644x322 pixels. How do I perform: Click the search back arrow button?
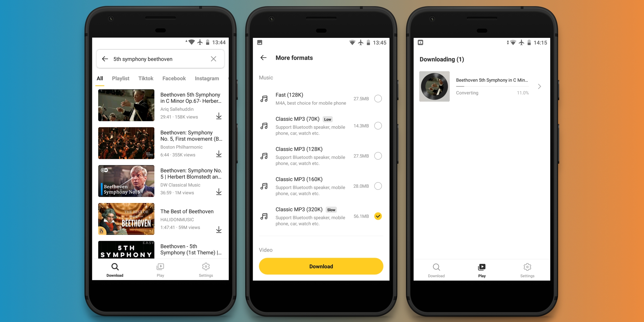(x=106, y=59)
